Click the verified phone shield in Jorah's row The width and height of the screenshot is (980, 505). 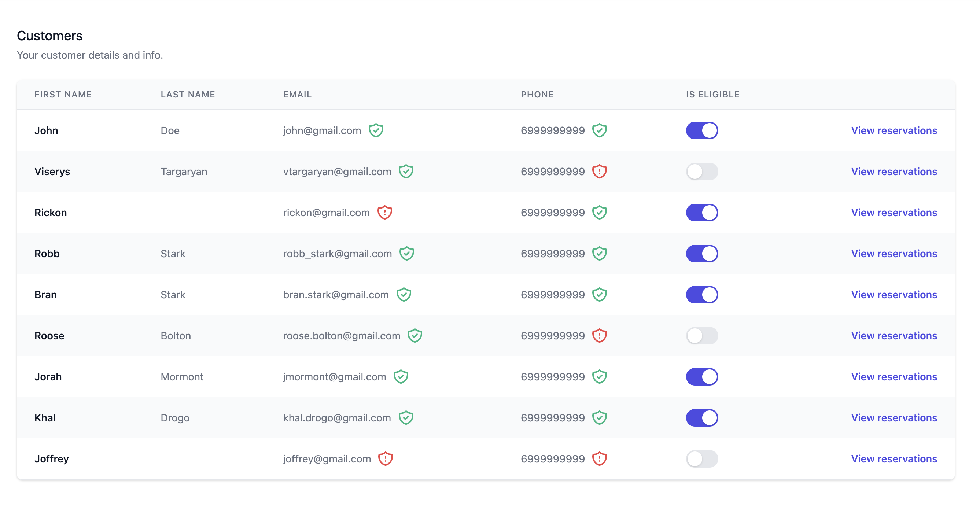pos(600,377)
